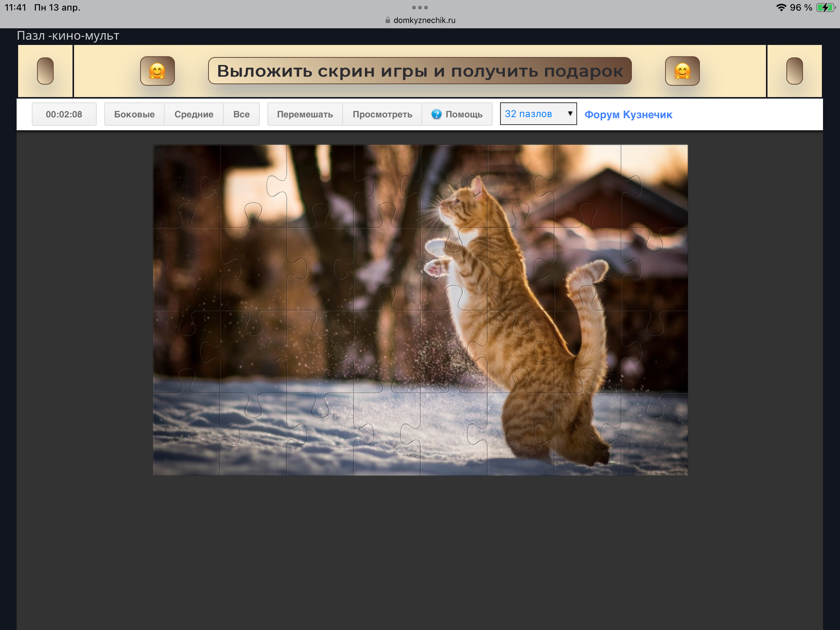Click the Просмотреть preview button

pos(382,114)
